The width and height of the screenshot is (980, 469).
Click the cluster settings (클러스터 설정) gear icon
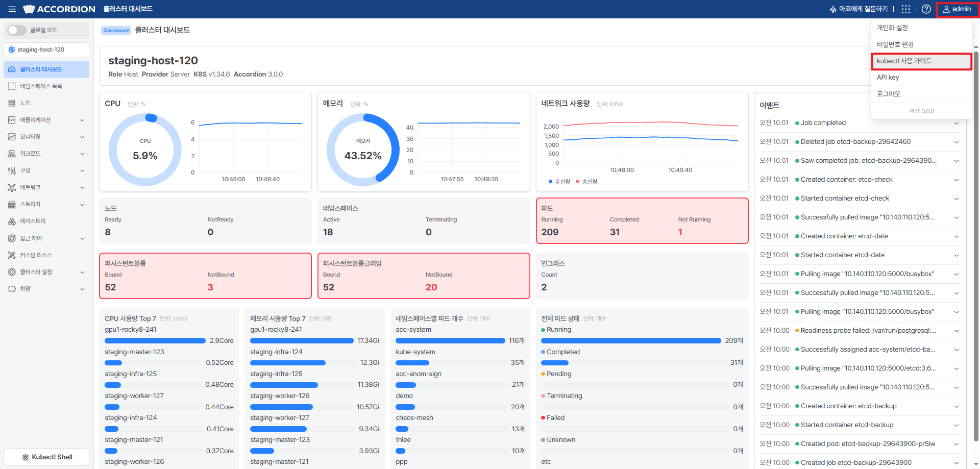tap(12, 272)
